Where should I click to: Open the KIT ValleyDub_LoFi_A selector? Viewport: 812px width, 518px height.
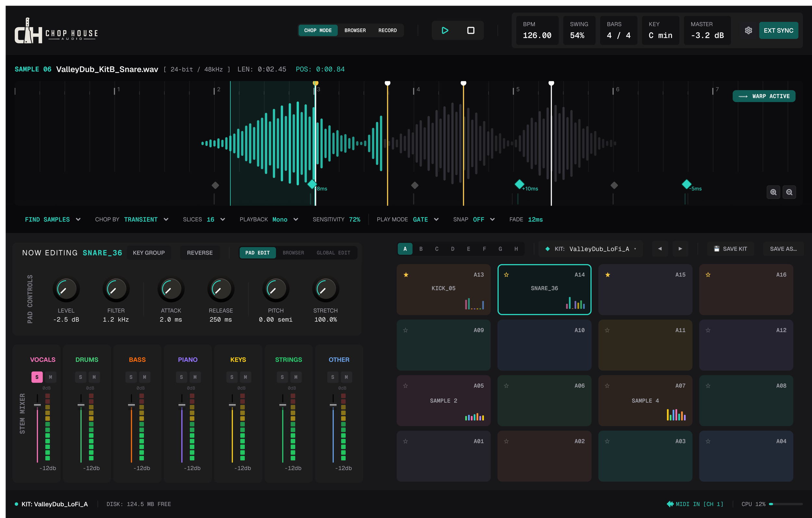[x=590, y=249]
